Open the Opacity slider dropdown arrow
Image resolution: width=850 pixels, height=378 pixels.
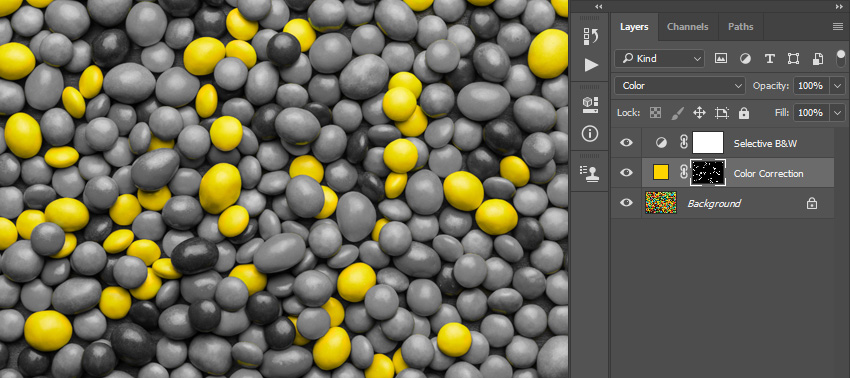click(838, 86)
